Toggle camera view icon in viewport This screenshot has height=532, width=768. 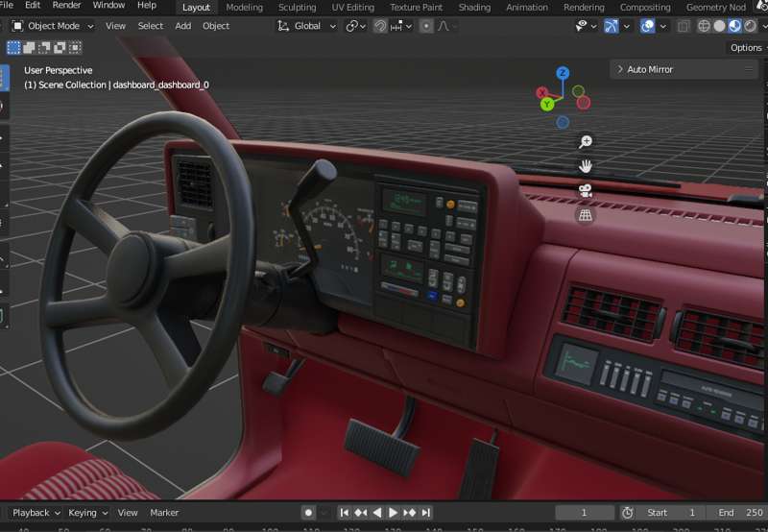coord(586,190)
